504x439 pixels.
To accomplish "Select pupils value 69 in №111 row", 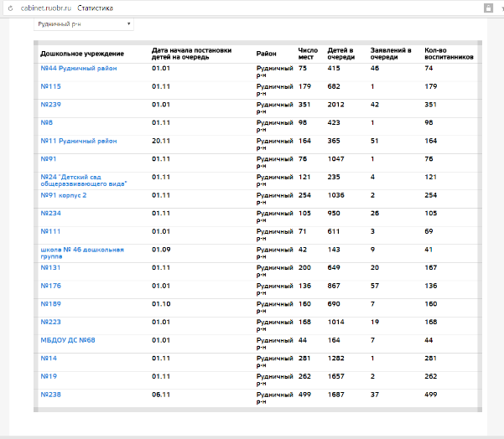I will click(x=429, y=231).
